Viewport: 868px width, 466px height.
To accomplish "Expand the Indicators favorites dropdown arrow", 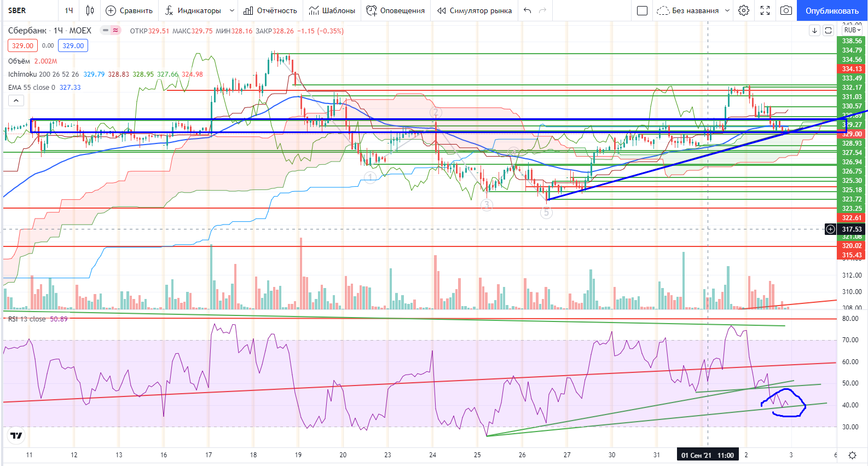I will coord(232,10).
